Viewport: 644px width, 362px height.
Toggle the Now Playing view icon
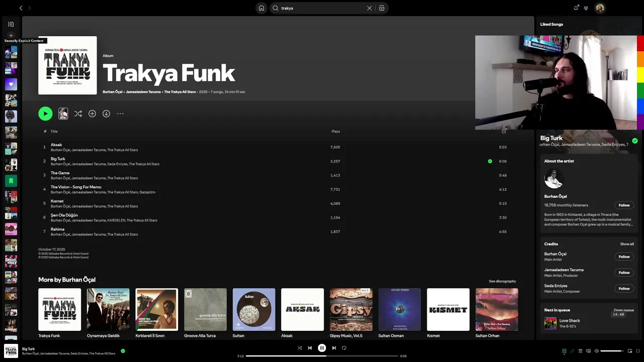pyautogui.click(x=564, y=351)
